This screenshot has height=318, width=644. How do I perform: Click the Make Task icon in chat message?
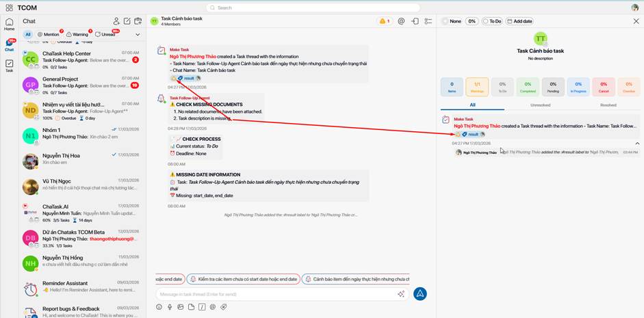click(162, 51)
